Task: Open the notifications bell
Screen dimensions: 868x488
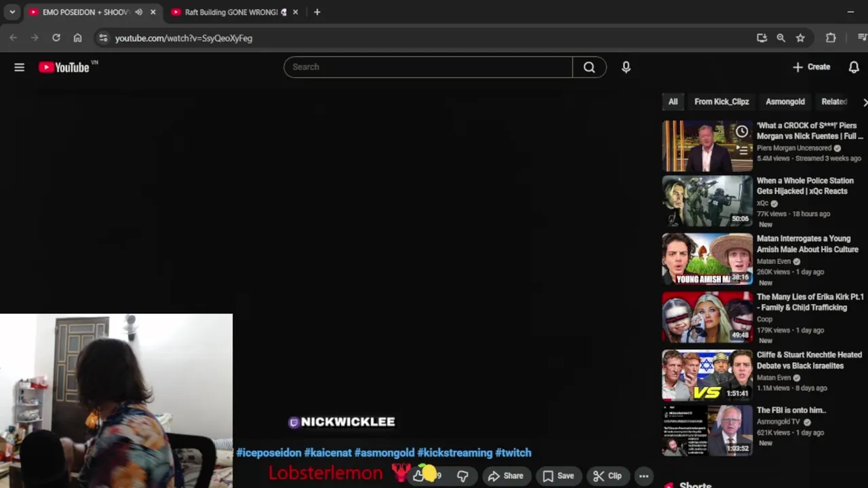Action: pos(854,67)
